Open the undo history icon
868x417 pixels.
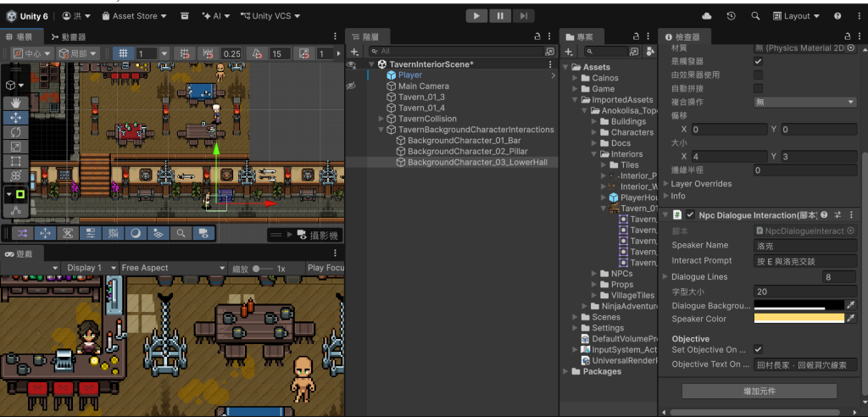(x=732, y=16)
